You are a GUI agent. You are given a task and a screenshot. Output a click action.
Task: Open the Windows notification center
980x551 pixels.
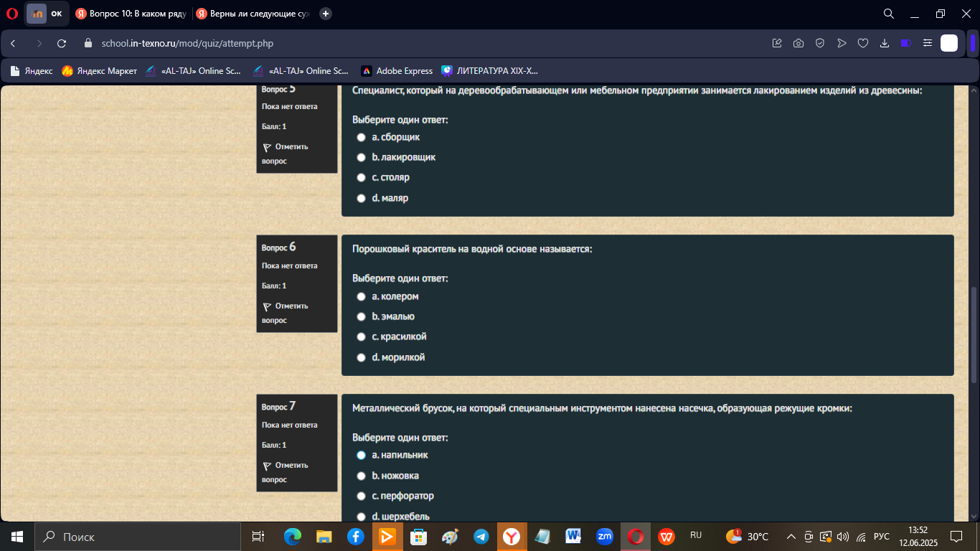956,537
